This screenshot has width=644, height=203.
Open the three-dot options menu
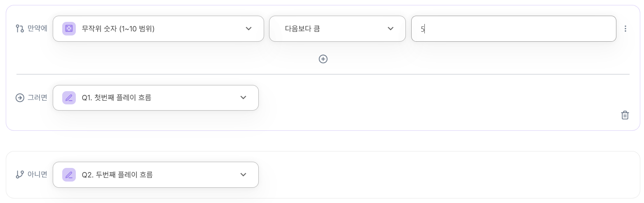pos(625,28)
